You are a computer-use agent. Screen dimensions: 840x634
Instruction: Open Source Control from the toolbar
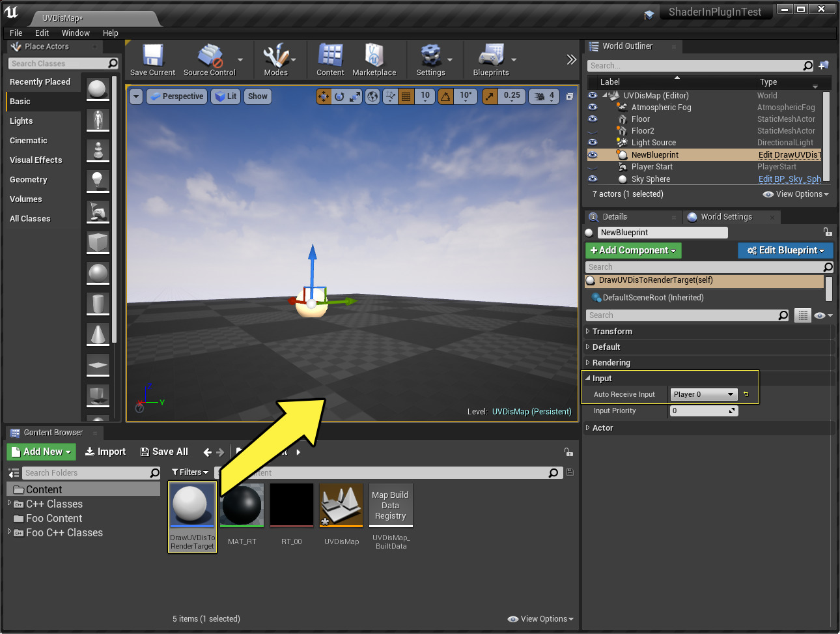pyautogui.click(x=210, y=57)
